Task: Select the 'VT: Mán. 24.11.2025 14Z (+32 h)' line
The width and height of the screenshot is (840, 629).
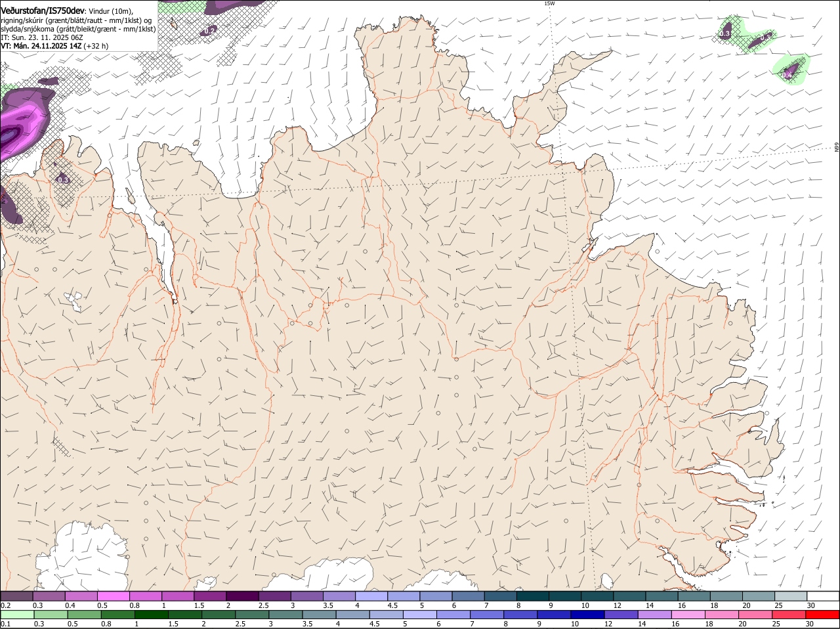Action: pos(54,46)
